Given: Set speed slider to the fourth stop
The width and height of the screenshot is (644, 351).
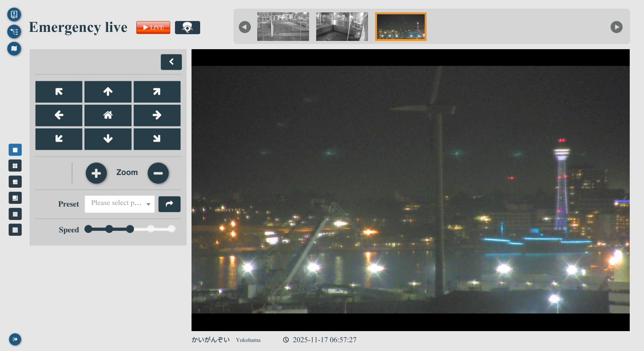Looking at the screenshot, I should coord(151,229).
